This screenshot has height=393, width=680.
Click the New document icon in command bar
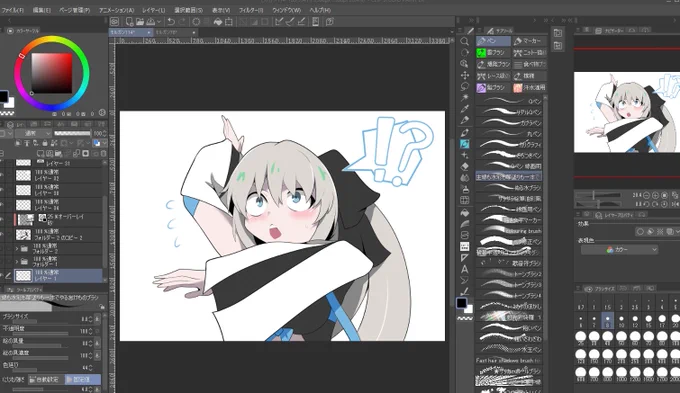(129, 22)
